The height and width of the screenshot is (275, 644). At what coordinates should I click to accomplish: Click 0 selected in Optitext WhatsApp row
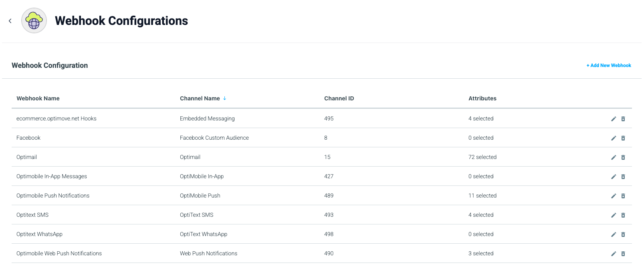(x=481, y=234)
